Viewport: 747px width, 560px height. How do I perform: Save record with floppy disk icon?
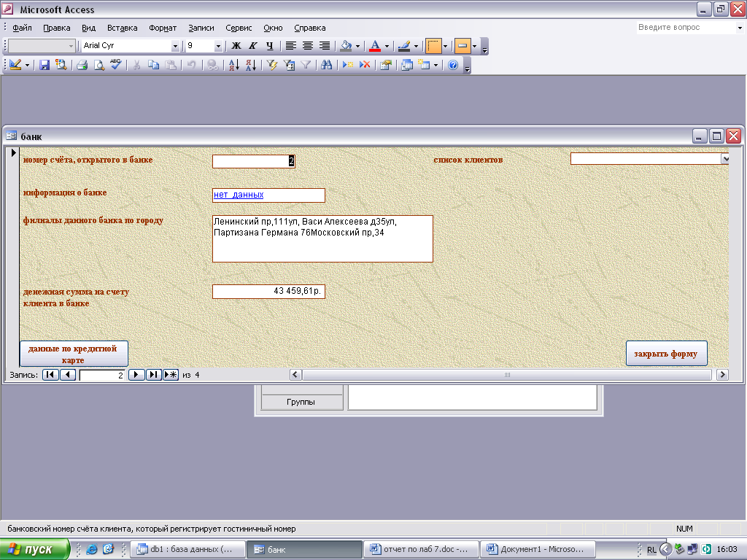pyautogui.click(x=44, y=65)
